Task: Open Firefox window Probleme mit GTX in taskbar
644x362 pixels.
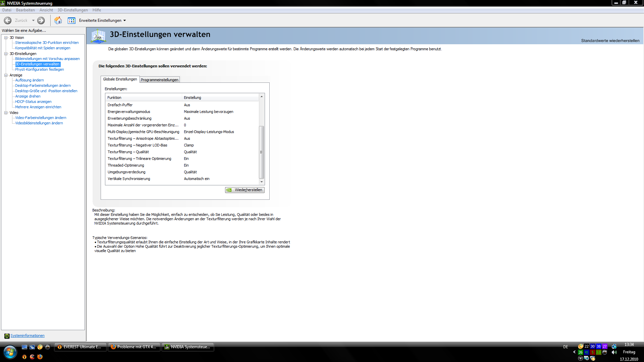Action: pos(134,347)
